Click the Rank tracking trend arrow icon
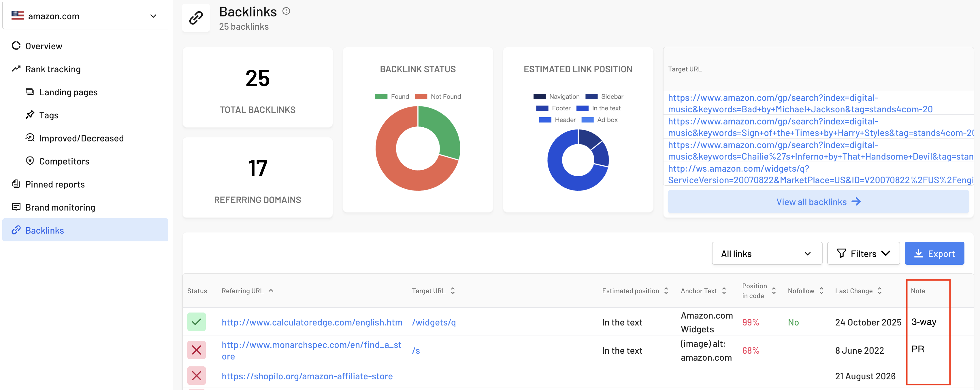The height and width of the screenshot is (390, 980). (16, 69)
